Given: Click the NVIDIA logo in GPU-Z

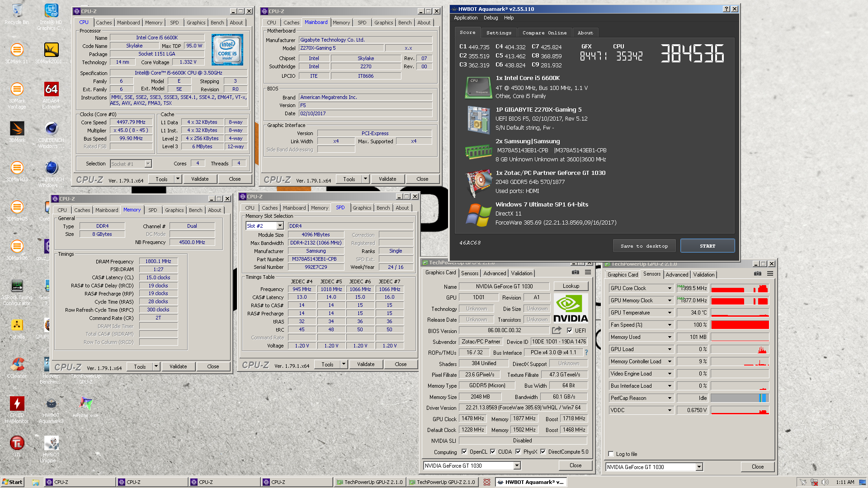Looking at the screenshot, I should click(571, 308).
